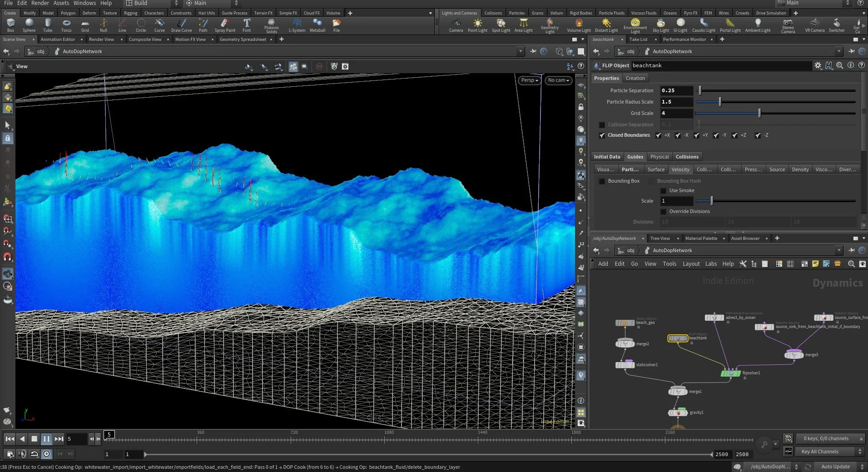
Task: Select the Draw Curve shelf tool
Action: (x=181, y=25)
